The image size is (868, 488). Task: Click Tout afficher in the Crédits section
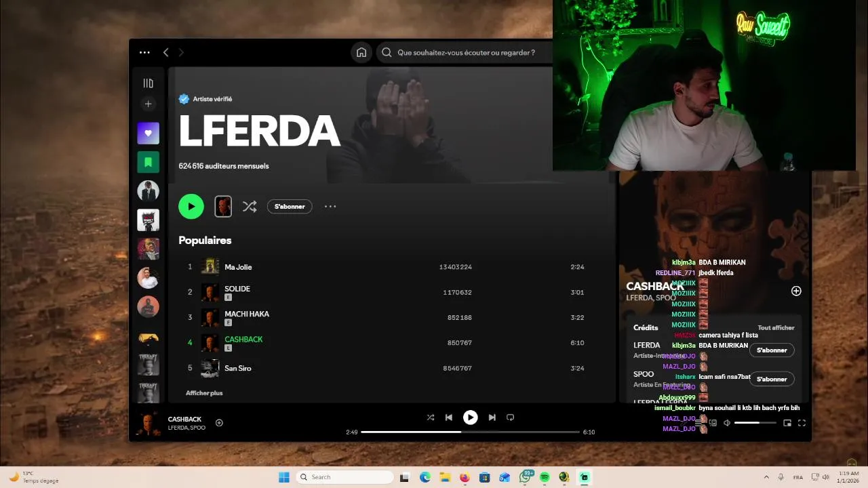(x=776, y=327)
